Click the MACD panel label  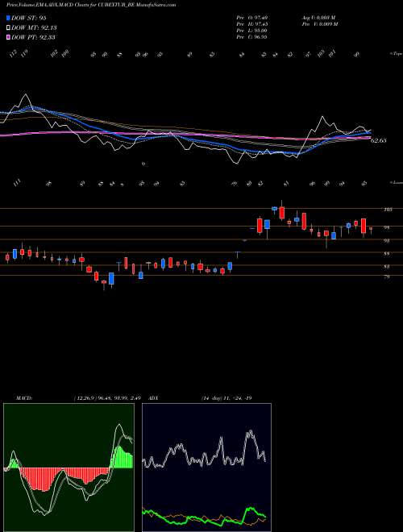pos(24,398)
